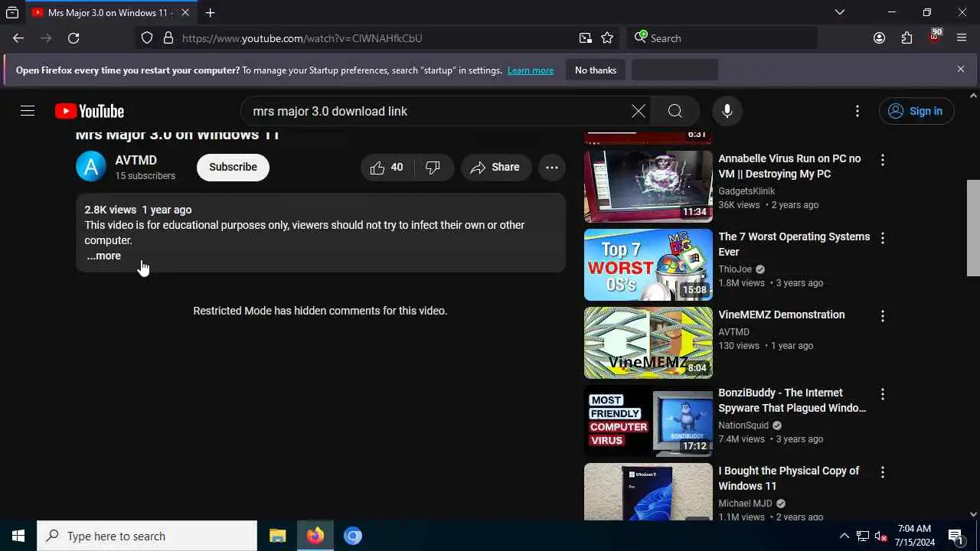Open the YouTube guide hamburger menu
This screenshot has width=980, height=551.
(28, 111)
